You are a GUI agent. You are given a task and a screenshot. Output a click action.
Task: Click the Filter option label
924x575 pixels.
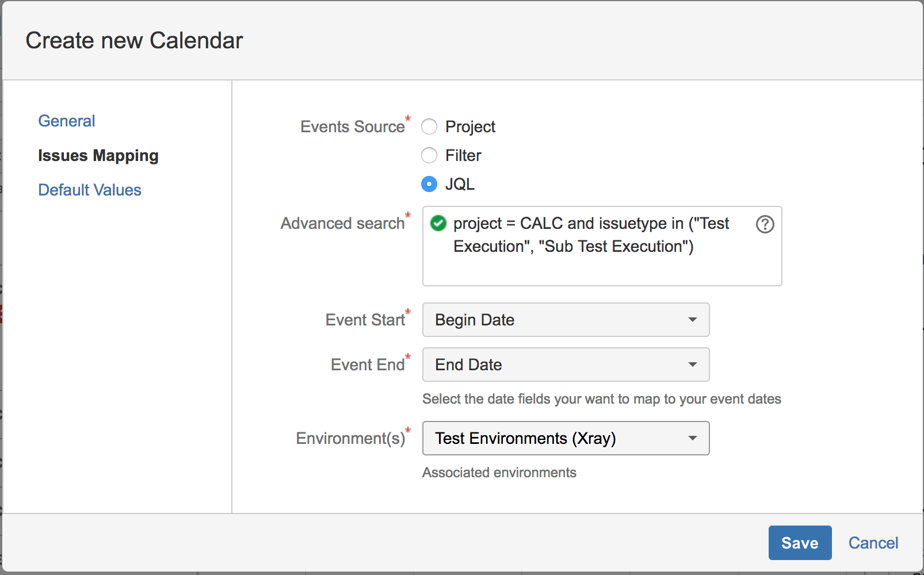click(463, 155)
